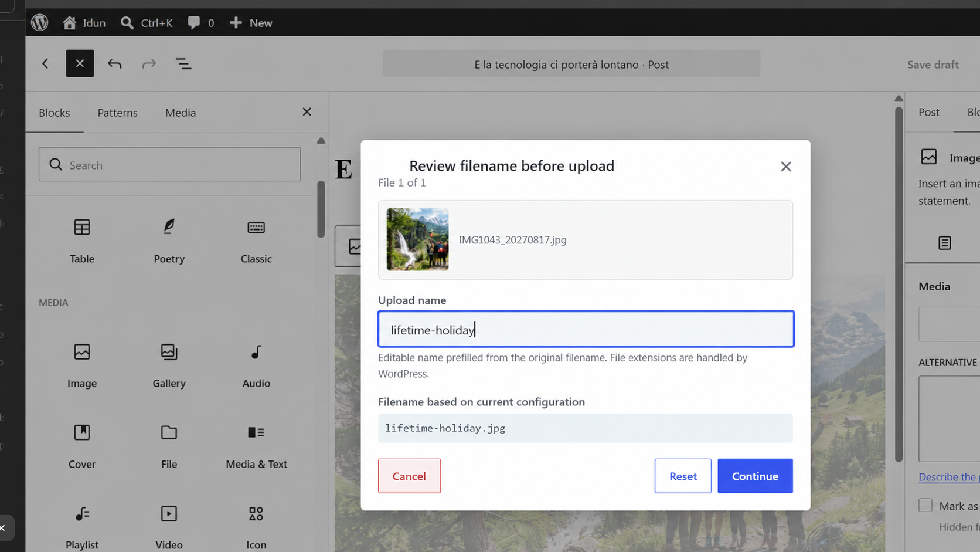This screenshot has width=980, height=552.
Task: Insert a File block
Action: coord(169,447)
